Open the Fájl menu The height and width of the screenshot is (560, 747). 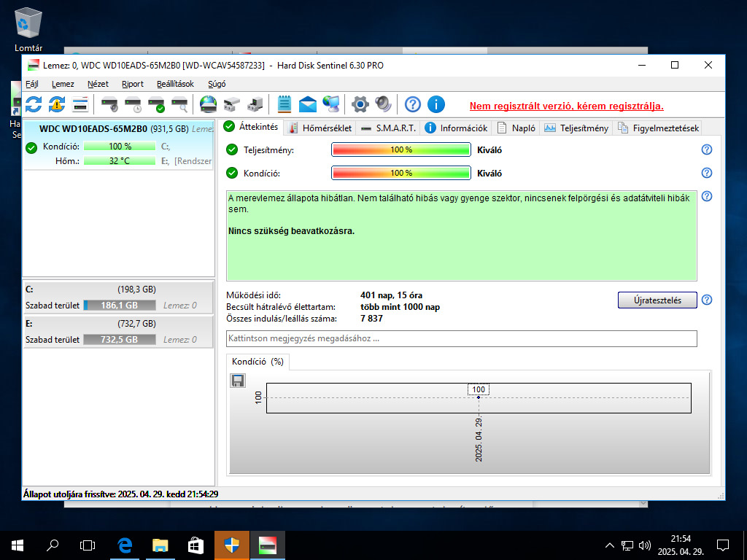click(x=32, y=84)
